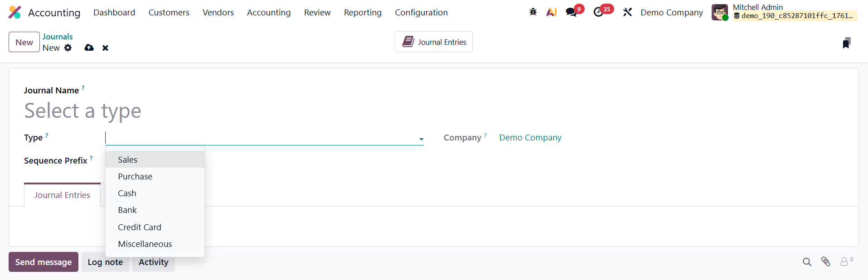Open the AI assistant icon
This screenshot has width=868, height=280.
point(551,12)
